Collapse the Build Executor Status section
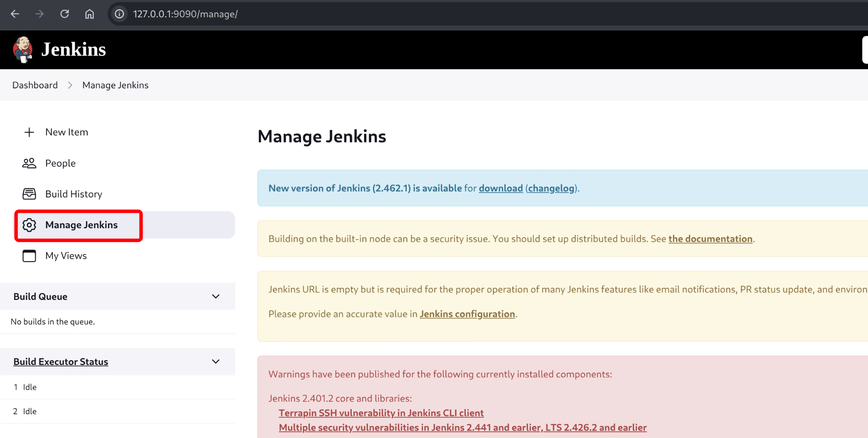This screenshot has height=438, width=868. 216,361
